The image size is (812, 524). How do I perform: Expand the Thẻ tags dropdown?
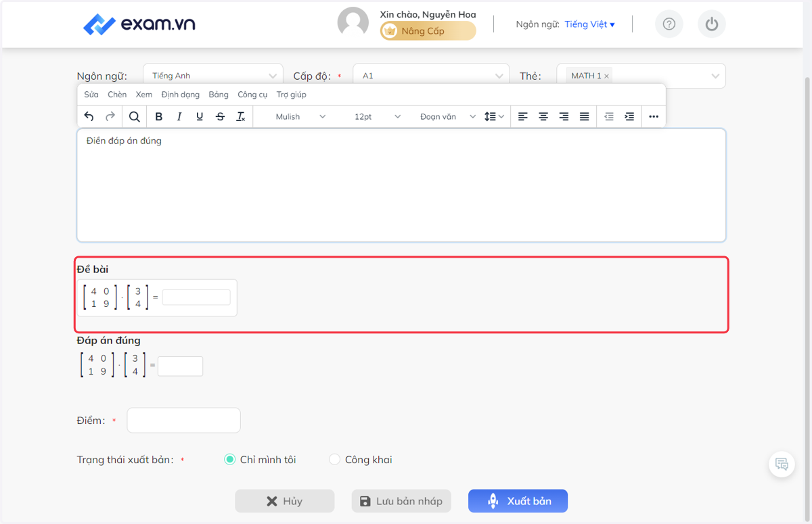[715, 76]
